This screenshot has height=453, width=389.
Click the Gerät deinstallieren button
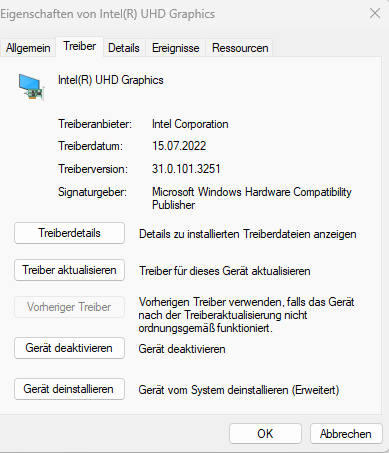click(69, 389)
